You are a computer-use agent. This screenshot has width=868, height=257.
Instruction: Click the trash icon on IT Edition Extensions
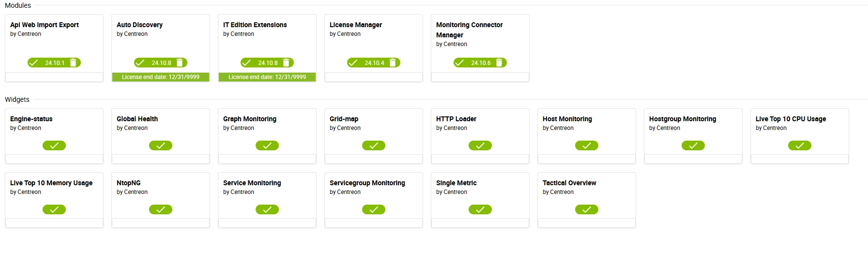tap(286, 63)
